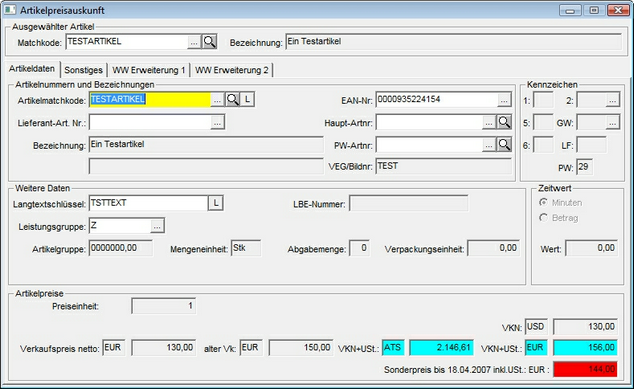Open the ellipsis lookup for EAN-Nr
Image resolution: width=634 pixels, height=389 pixels.
click(x=504, y=100)
